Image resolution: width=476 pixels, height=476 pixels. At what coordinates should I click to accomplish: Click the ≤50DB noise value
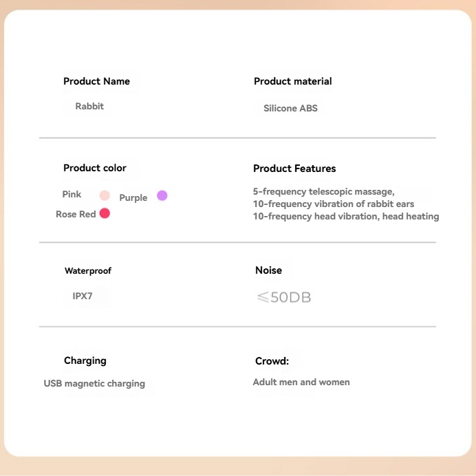(284, 298)
